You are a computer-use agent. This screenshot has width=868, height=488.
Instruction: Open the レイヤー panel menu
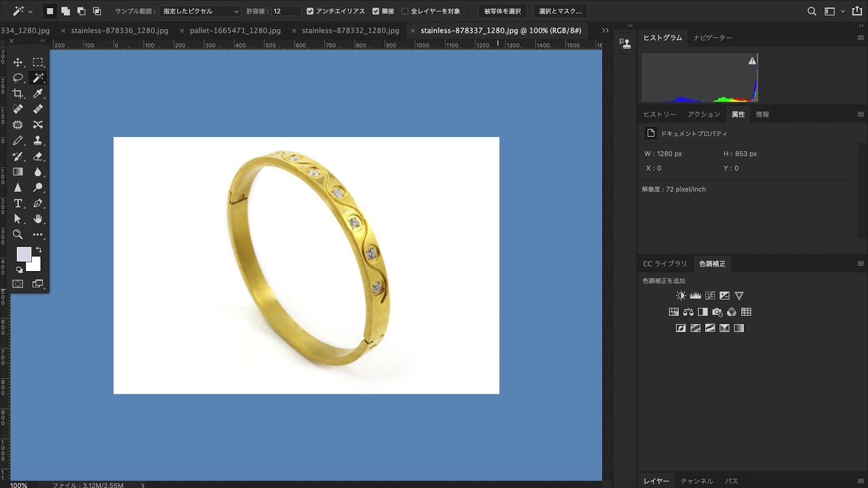click(x=861, y=481)
